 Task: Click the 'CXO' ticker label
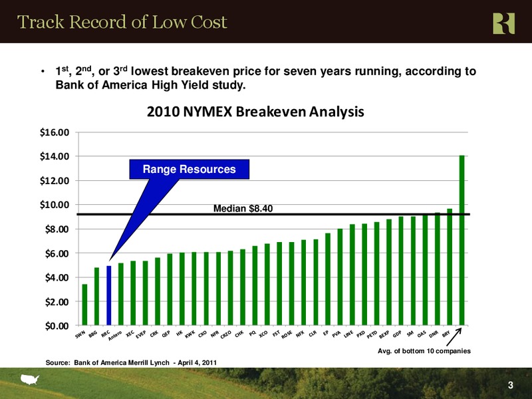203,334
